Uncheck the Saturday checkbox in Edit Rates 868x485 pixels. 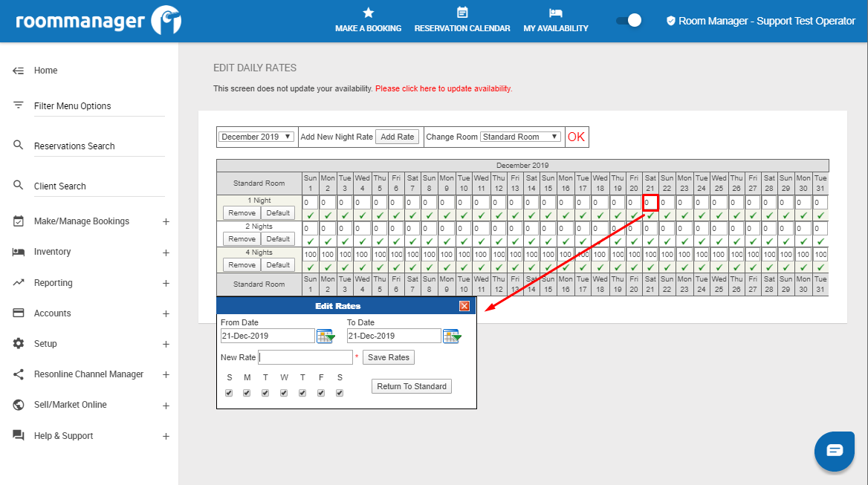coord(340,393)
